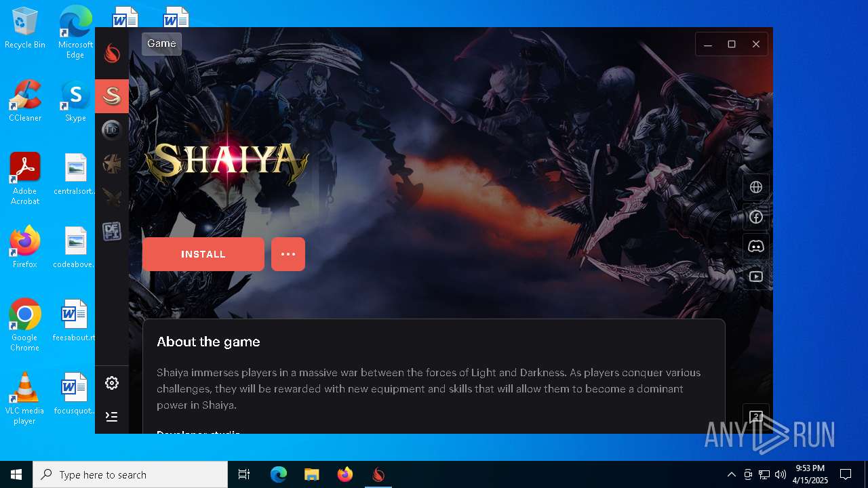Click the About the game heading

point(208,342)
